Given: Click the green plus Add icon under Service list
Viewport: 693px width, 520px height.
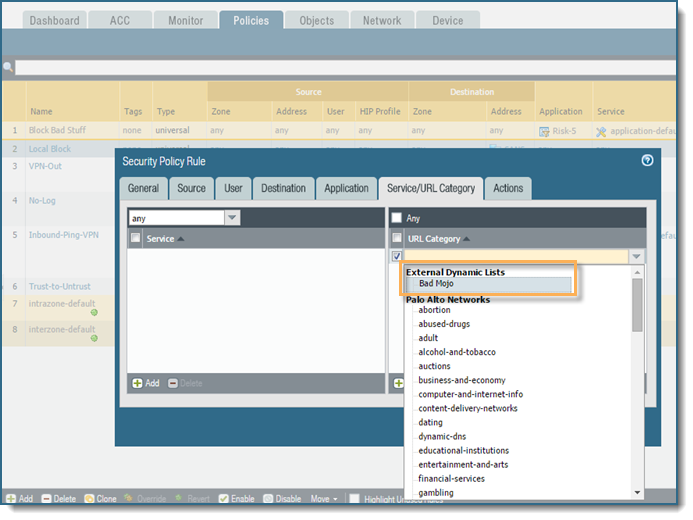Looking at the screenshot, I should 137,383.
